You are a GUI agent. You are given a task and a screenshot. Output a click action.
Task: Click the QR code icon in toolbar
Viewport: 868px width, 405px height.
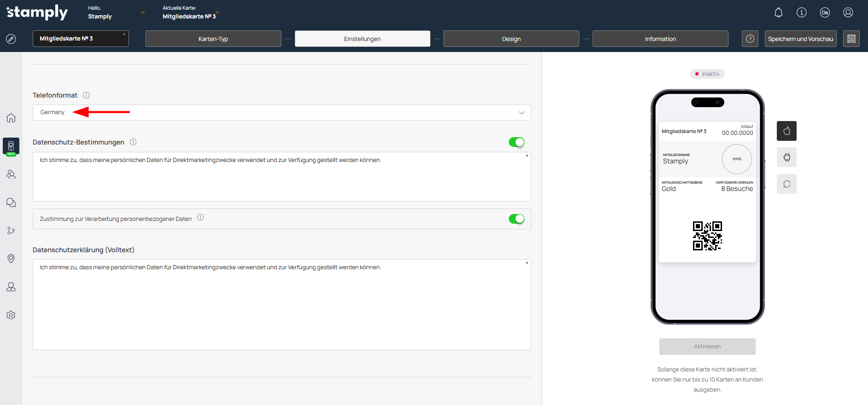851,39
